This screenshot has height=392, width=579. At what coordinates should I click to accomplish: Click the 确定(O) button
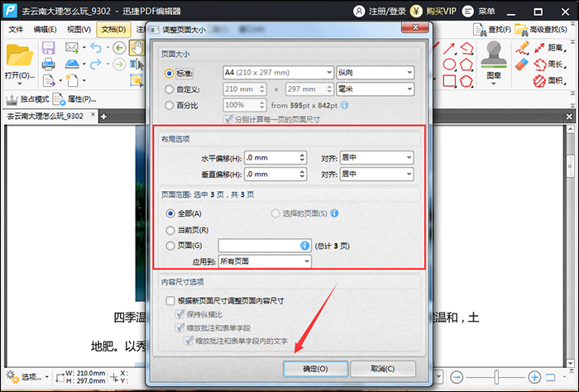315,369
